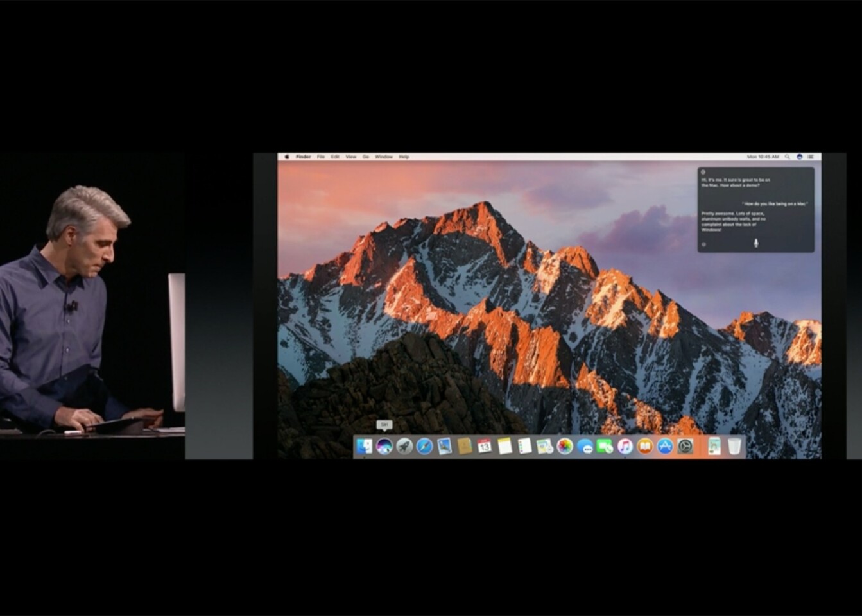The height and width of the screenshot is (616, 862).
Task: Open the Edit menu
Action: [335, 157]
